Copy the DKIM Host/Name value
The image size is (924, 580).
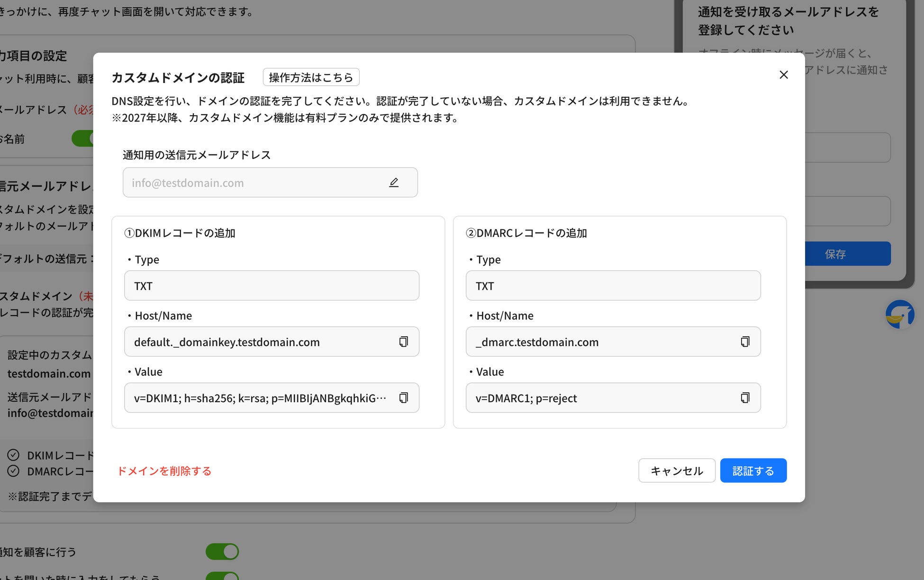coord(403,342)
